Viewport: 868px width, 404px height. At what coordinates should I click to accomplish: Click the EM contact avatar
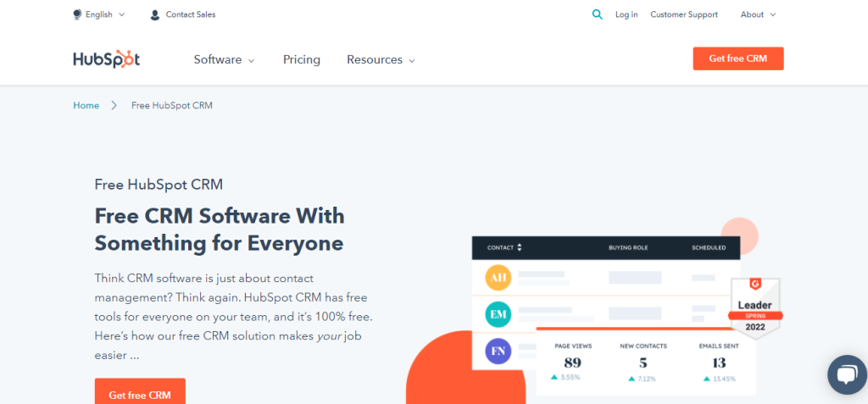click(498, 314)
